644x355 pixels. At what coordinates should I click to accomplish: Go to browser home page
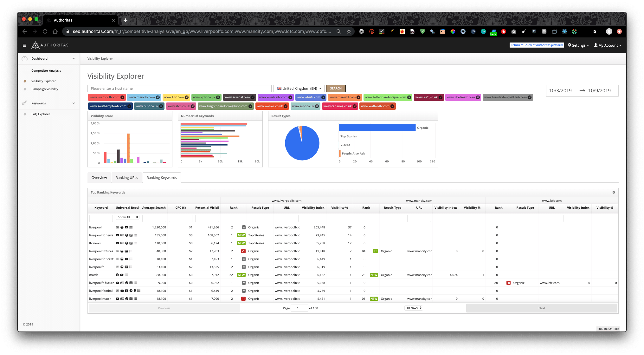pyautogui.click(x=55, y=31)
